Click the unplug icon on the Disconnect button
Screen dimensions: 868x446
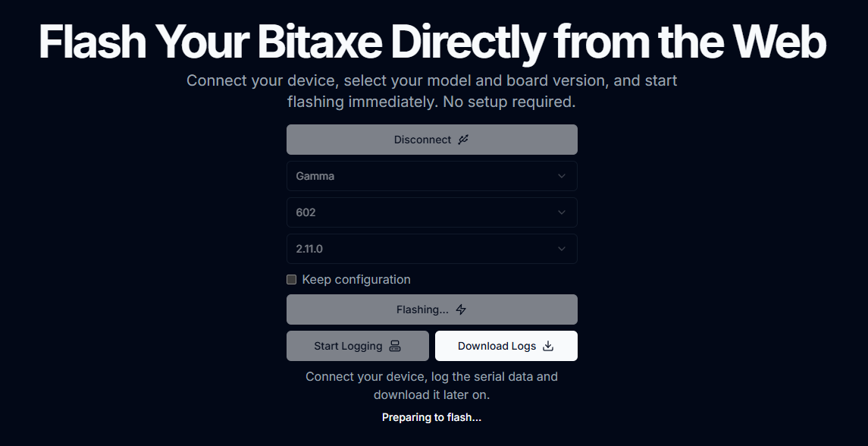[x=462, y=140]
